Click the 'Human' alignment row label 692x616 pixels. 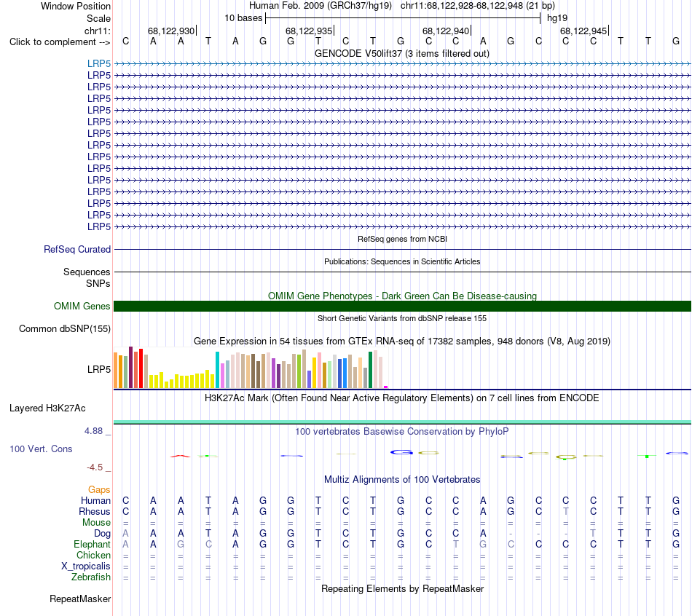pyautogui.click(x=95, y=500)
